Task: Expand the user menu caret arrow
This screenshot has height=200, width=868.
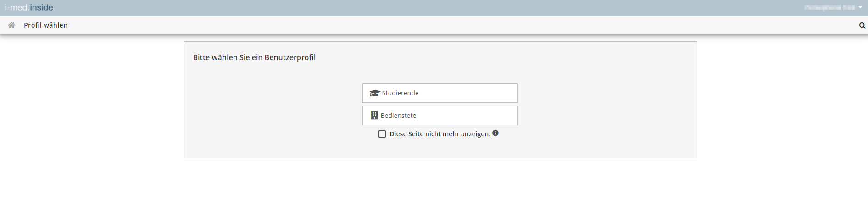Action: 860,7
